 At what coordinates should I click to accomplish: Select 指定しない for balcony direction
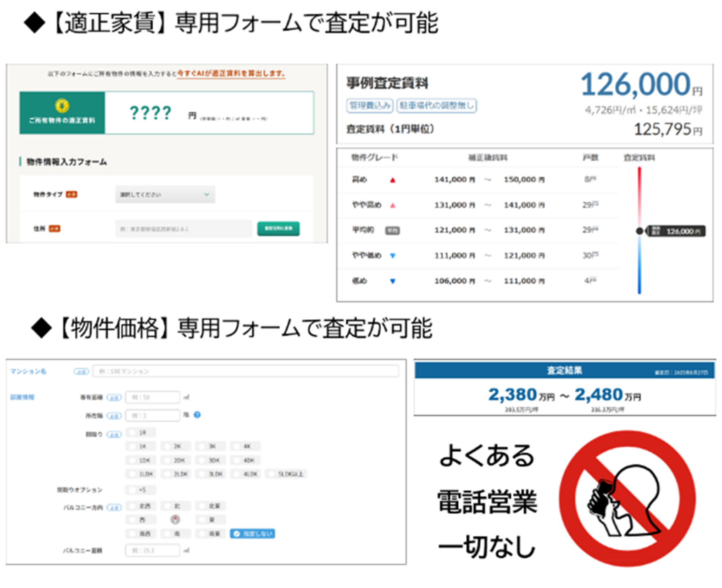(253, 533)
